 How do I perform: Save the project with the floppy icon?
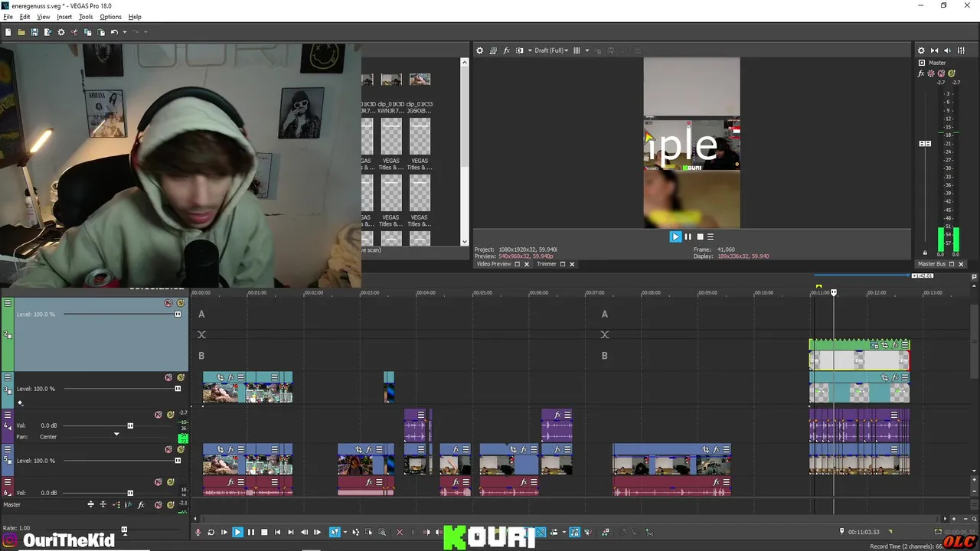(x=34, y=32)
